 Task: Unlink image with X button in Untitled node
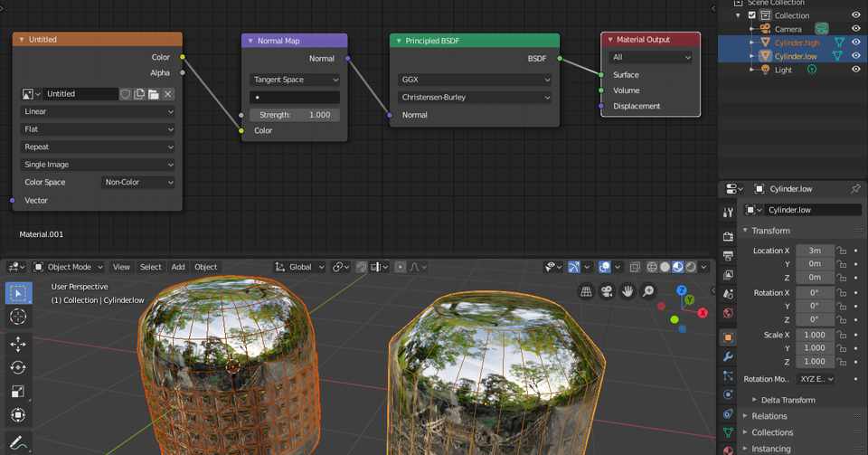click(168, 94)
